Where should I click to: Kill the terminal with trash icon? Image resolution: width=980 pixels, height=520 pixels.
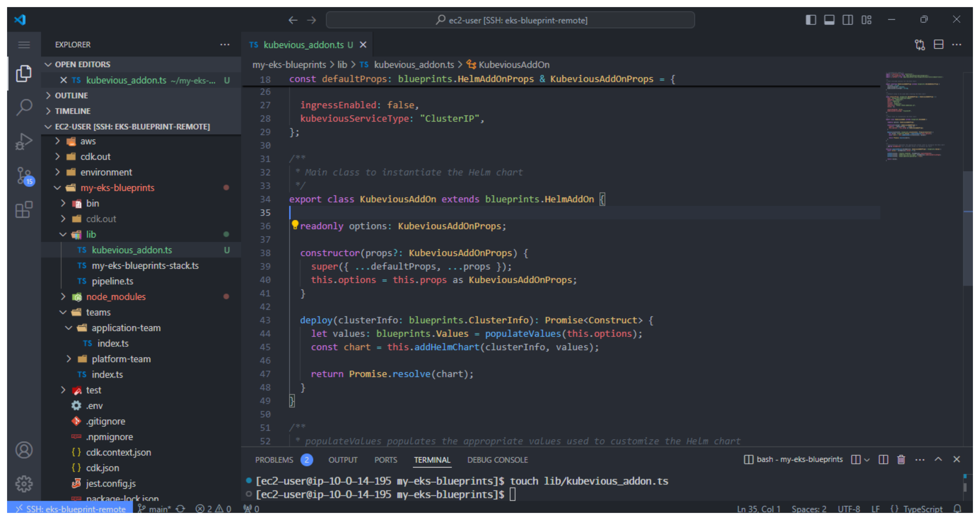click(901, 460)
